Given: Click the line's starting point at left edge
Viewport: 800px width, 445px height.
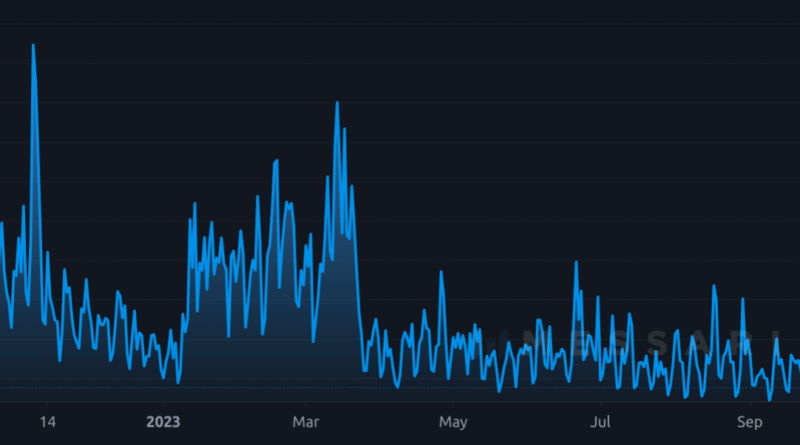Looking at the screenshot, I should (1, 224).
